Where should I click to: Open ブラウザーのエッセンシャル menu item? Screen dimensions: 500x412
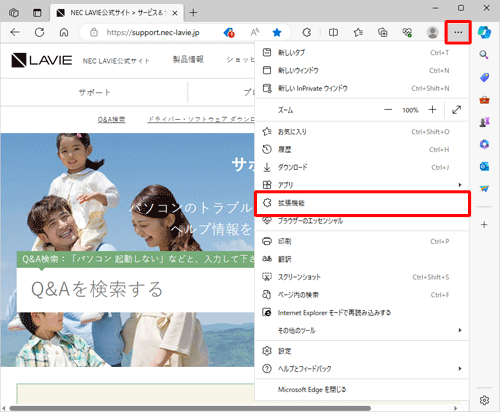362,221
